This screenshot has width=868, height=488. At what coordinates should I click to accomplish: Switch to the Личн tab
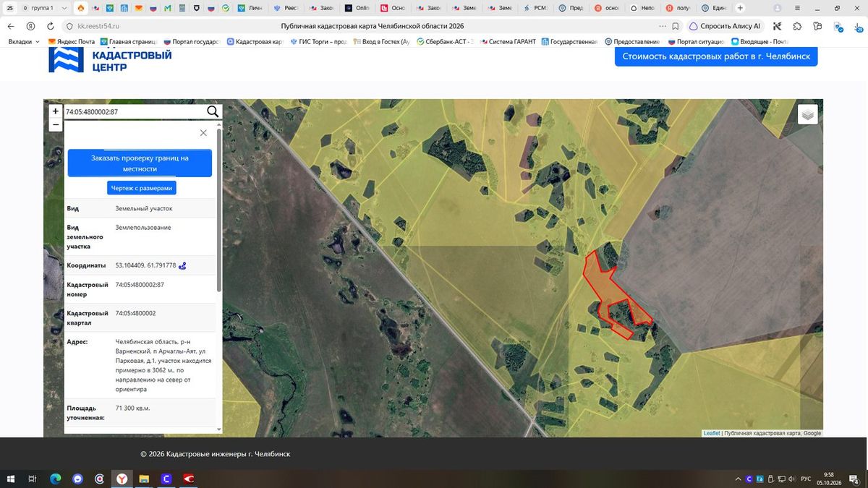[250, 8]
